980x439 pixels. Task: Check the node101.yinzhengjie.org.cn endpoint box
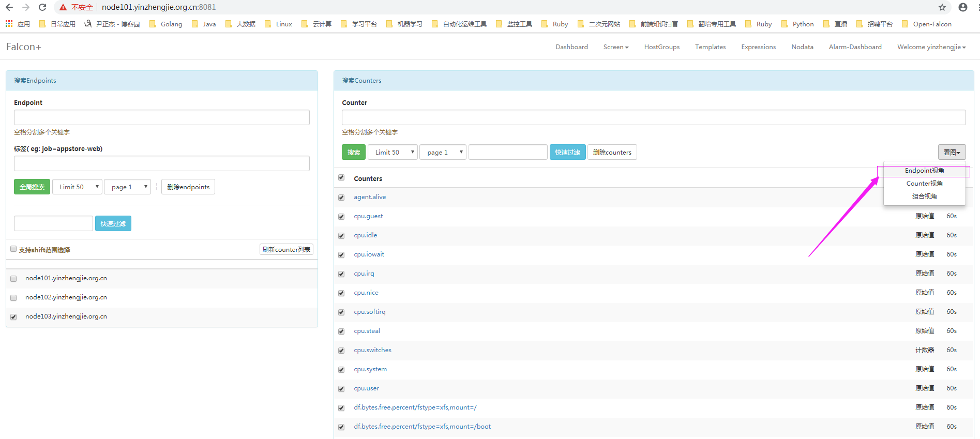pyautogui.click(x=13, y=279)
